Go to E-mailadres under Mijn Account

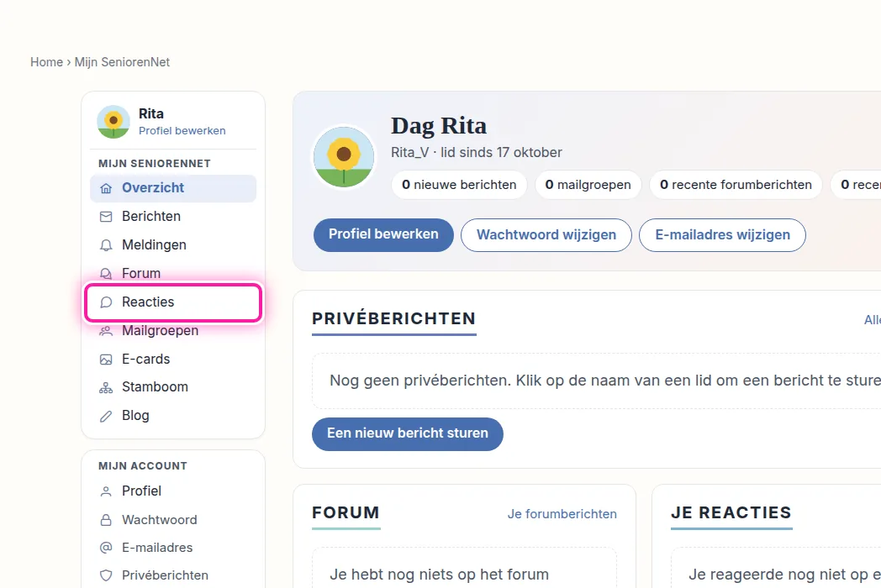(x=173, y=548)
